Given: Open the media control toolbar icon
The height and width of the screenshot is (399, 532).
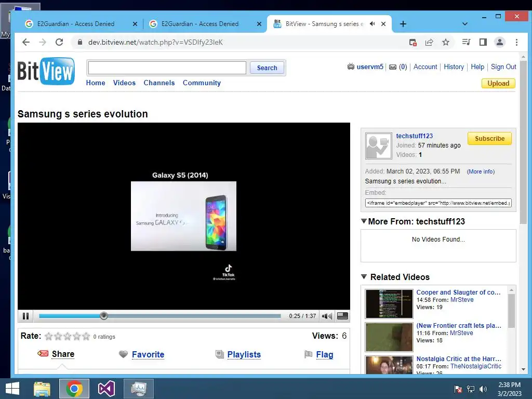Looking at the screenshot, I should coord(466,42).
